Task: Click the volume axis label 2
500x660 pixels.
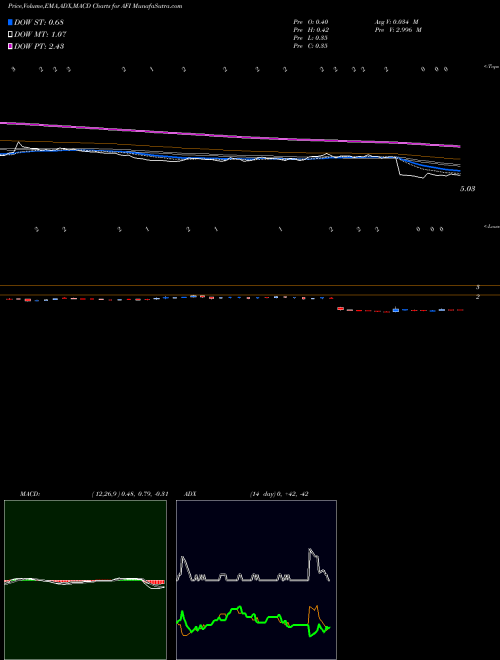Action: (x=478, y=296)
